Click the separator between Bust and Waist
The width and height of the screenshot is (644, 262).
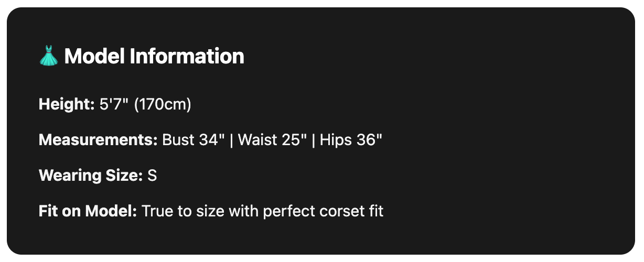(231, 140)
